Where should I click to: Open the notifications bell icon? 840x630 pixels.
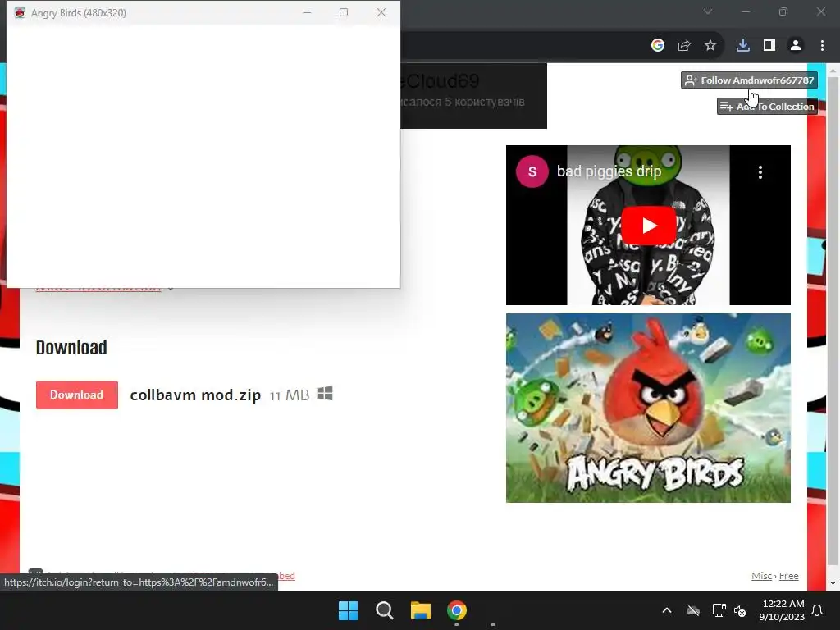coord(817,610)
